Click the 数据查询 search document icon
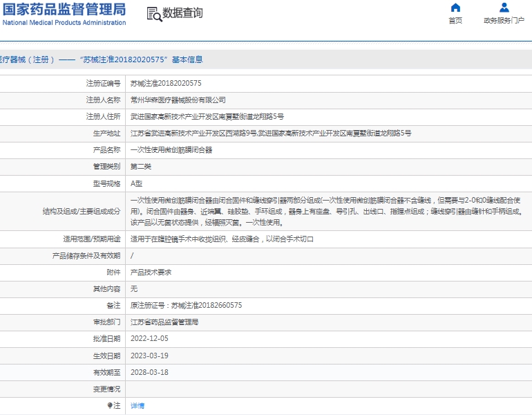Viewport: 532px width, 415px height. (x=154, y=15)
